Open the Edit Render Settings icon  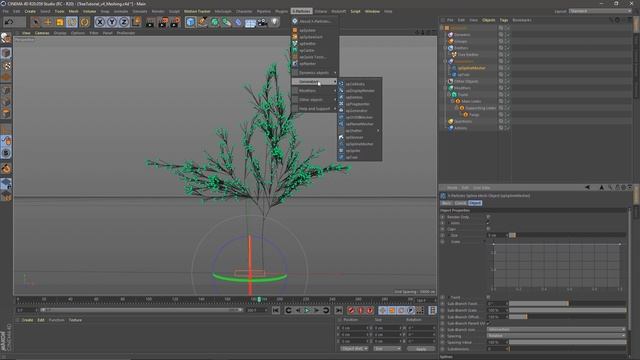175,22
